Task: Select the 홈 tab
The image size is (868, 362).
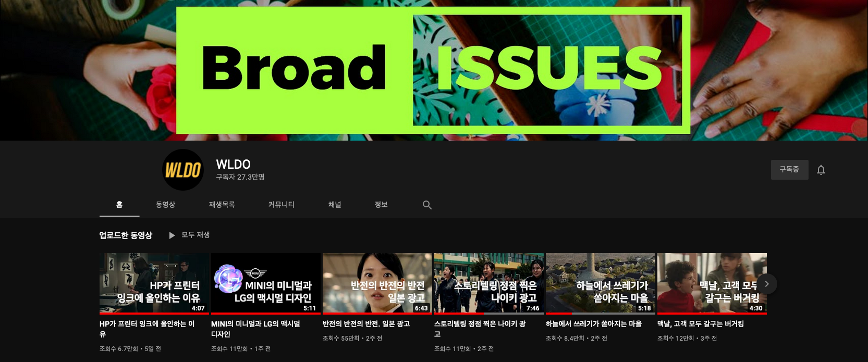Action: tap(119, 205)
